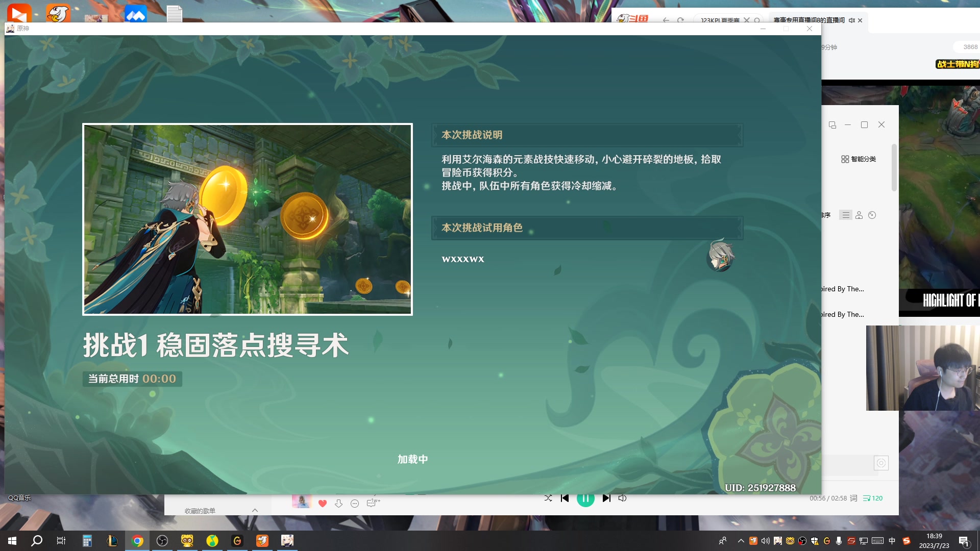Select list view icon in music window

click(846, 215)
